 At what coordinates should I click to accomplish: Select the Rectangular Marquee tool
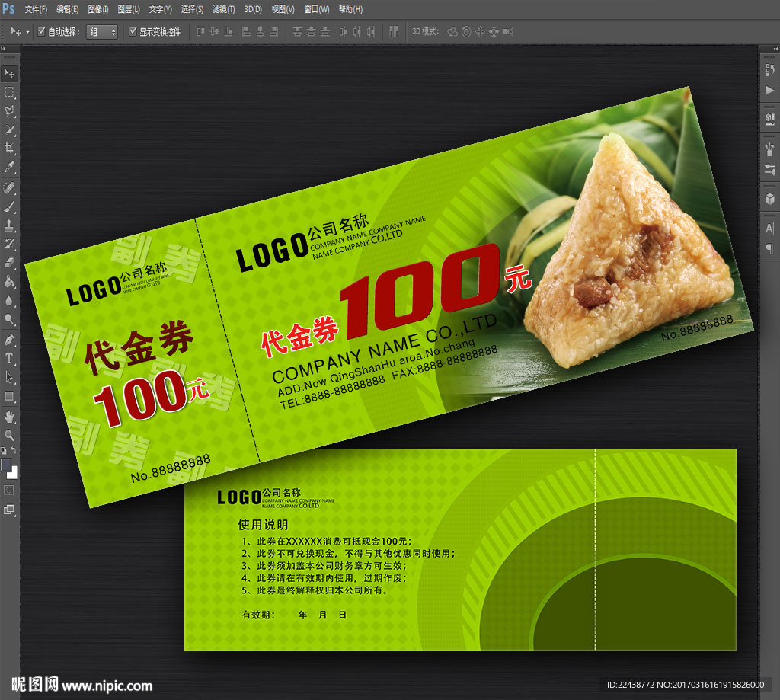coord(9,92)
